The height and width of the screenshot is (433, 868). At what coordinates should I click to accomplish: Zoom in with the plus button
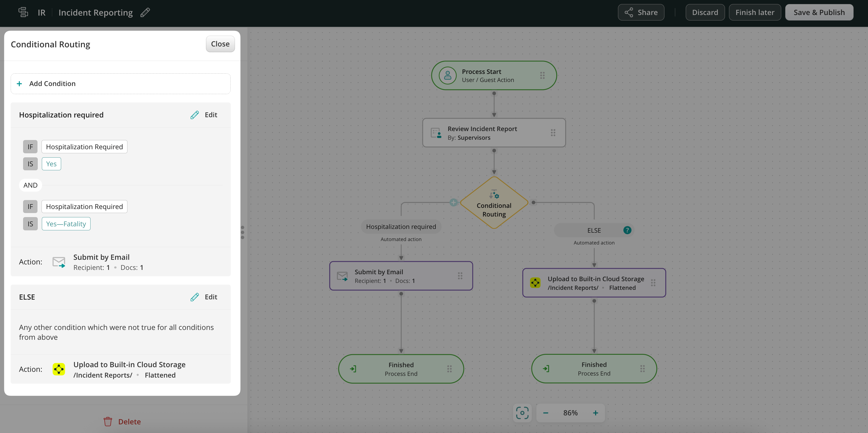[x=595, y=413]
